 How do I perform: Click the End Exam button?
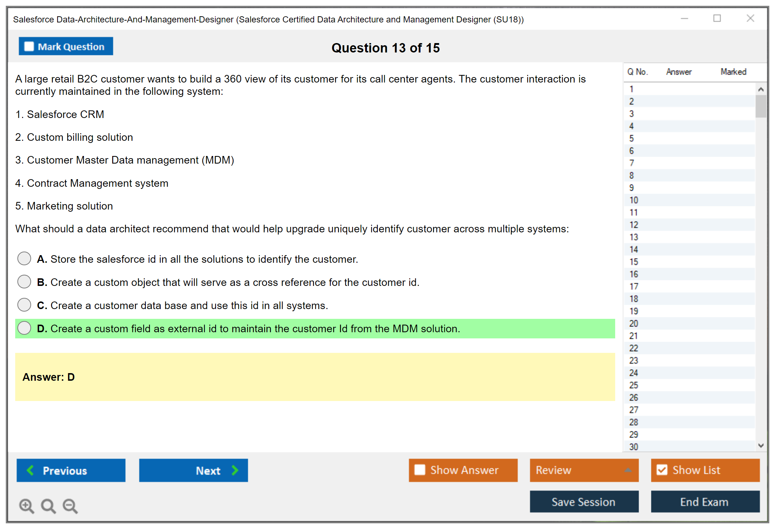click(705, 502)
